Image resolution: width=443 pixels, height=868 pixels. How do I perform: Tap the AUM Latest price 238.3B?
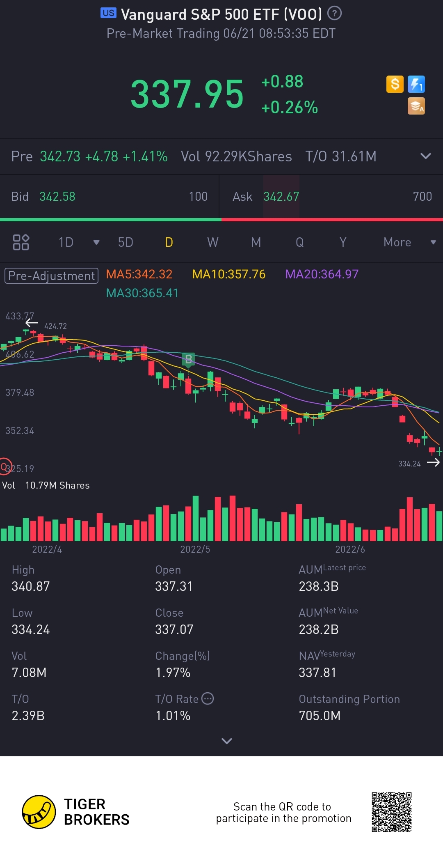point(319,586)
